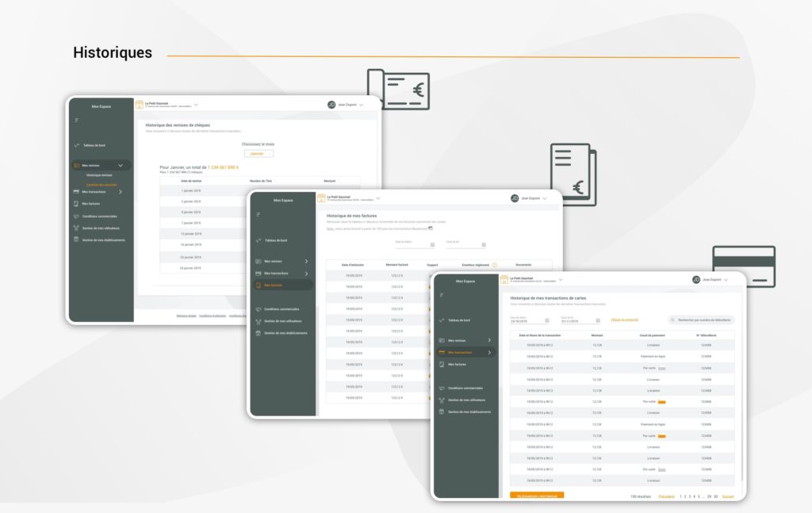Expand Mes transactions chevron in the cheques window
Image resolution: width=812 pixels, height=513 pixels.
121,192
